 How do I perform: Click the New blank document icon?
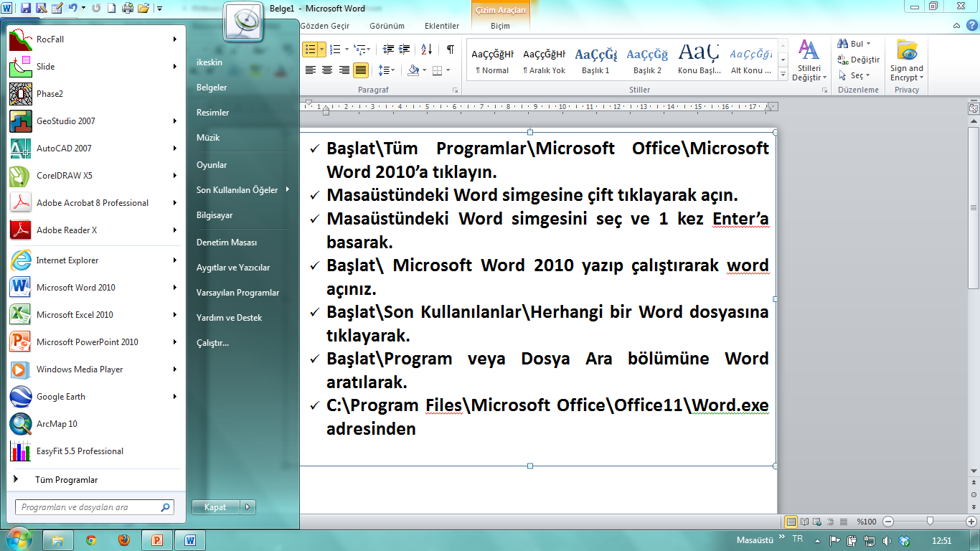(x=111, y=9)
